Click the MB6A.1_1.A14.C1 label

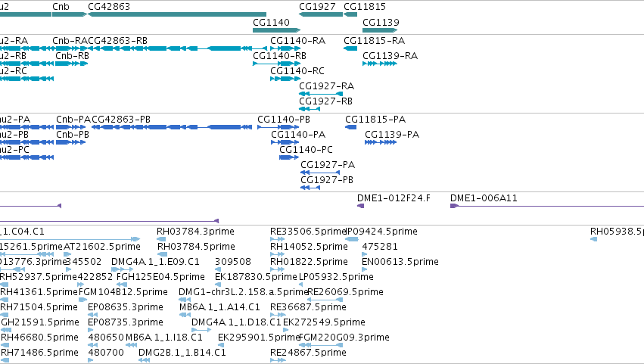pyautogui.click(x=219, y=308)
